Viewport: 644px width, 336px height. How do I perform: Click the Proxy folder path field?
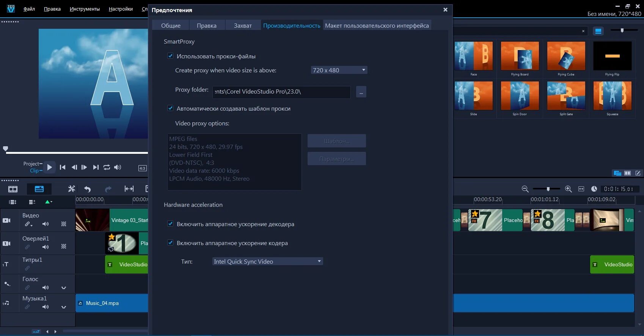click(281, 92)
